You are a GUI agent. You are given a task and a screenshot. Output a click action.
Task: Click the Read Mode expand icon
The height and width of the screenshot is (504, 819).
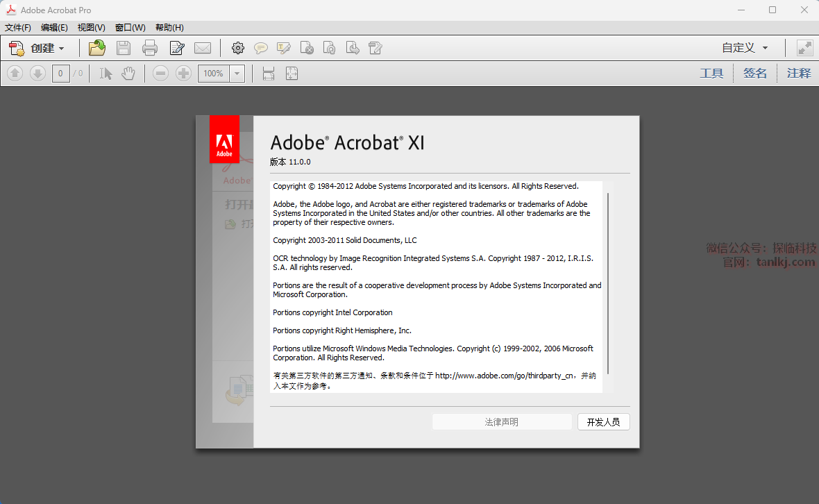[x=805, y=48]
